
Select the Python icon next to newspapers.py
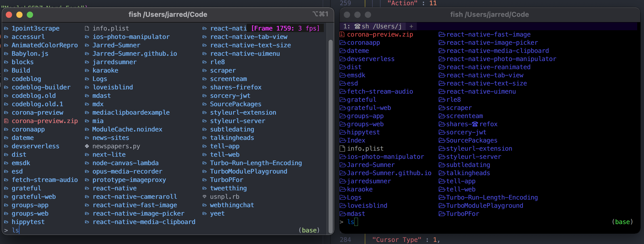(87, 146)
